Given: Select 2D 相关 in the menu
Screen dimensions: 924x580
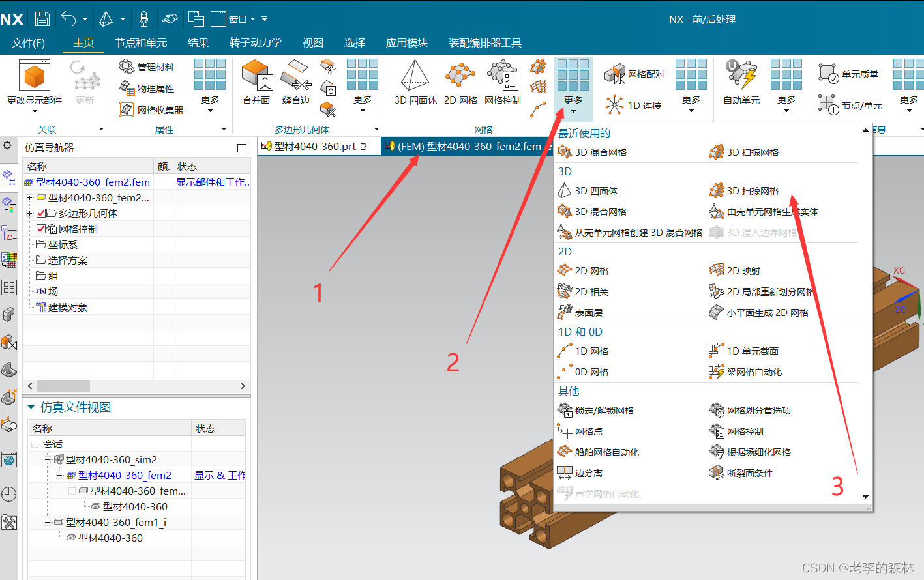Looking at the screenshot, I should (583, 292).
